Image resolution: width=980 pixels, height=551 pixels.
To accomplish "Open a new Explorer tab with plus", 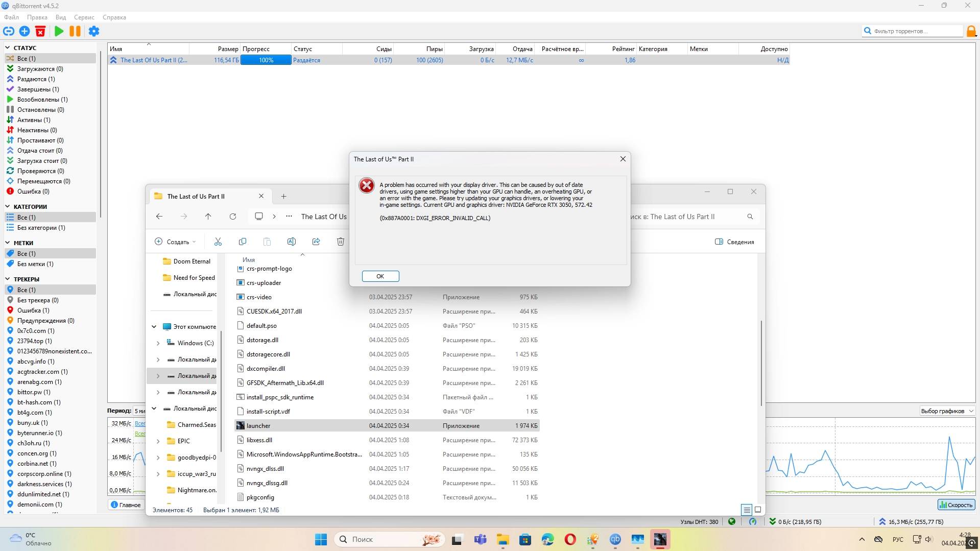I will (283, 196).
